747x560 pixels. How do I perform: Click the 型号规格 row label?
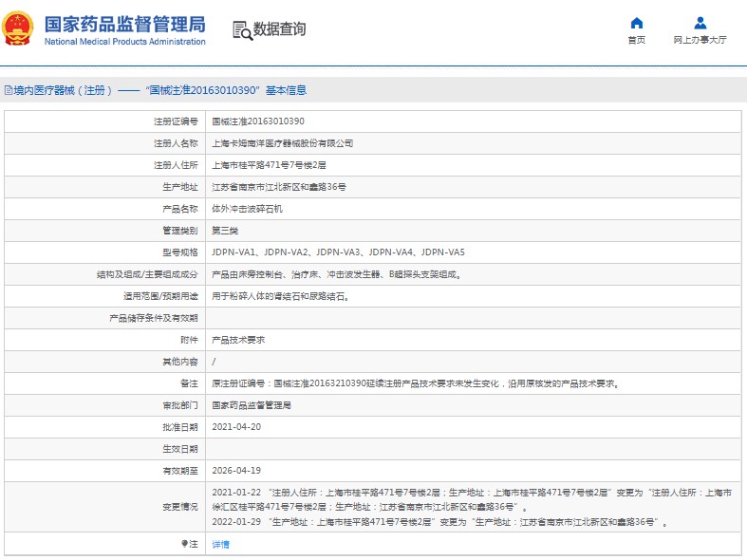tap(180, 252)
